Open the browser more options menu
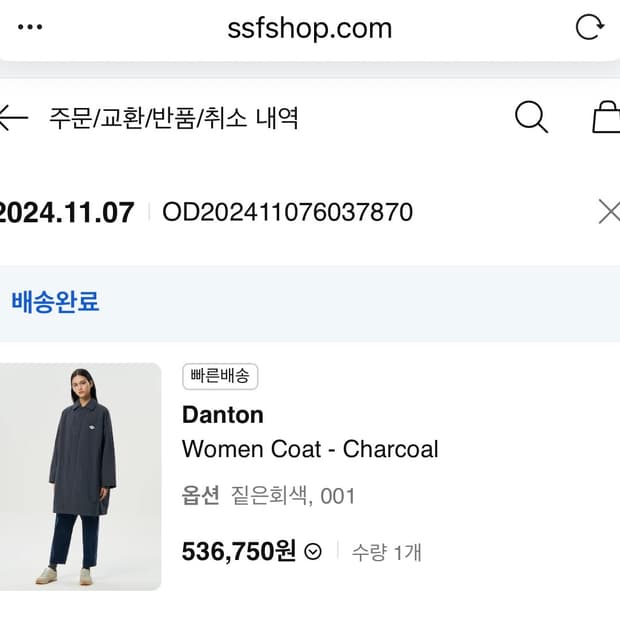The width and height of the screenshot is (620, 620). point(31,27)
